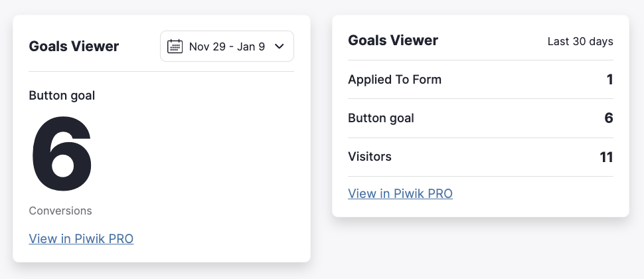Expand the date range chevron arrow
The width and height of the screenshot is (644, 279).
click(x=280, y=46)
